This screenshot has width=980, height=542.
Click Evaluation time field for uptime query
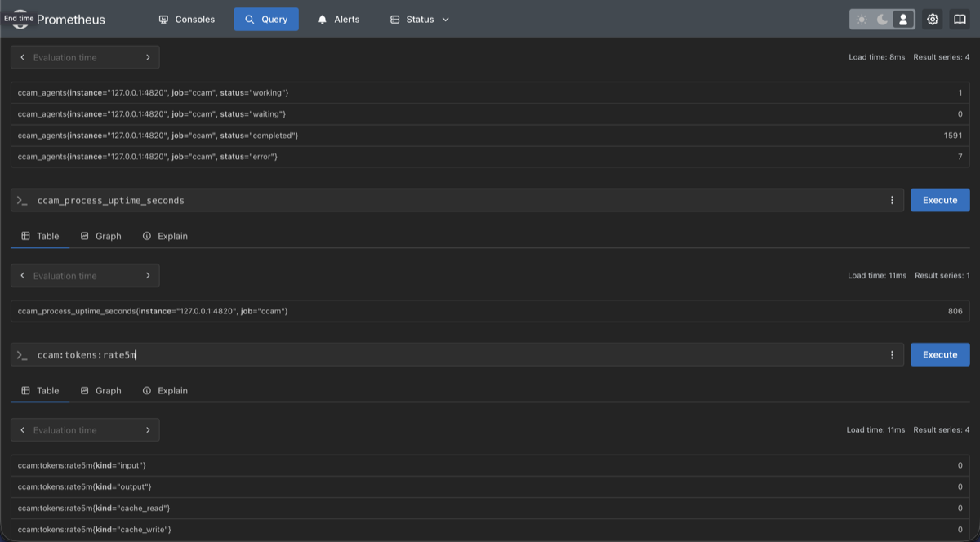[x=85, y=276]
